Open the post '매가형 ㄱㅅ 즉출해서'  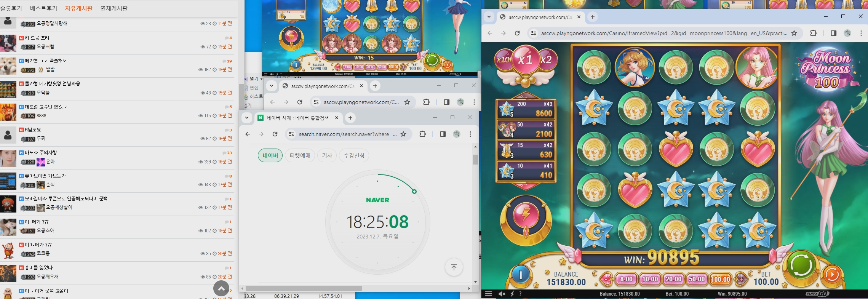[46, 61]
